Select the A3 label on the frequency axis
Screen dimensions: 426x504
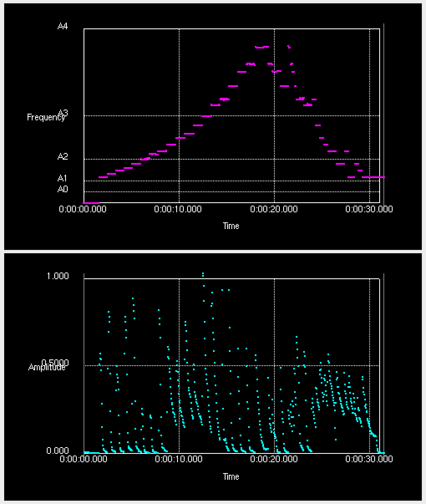tap(63, 113)
